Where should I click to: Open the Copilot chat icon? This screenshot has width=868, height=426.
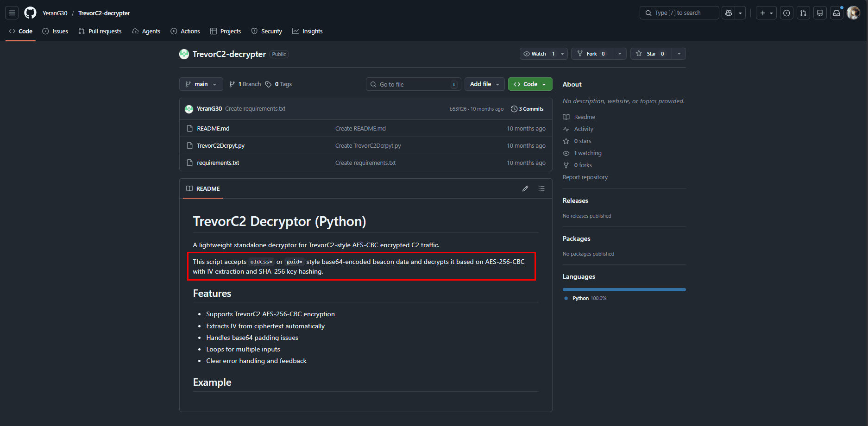point(729,13)
